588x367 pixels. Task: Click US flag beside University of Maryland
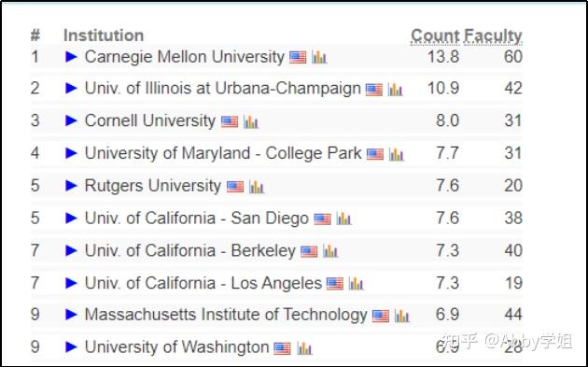pyautogui.click(x=375, y=154)
